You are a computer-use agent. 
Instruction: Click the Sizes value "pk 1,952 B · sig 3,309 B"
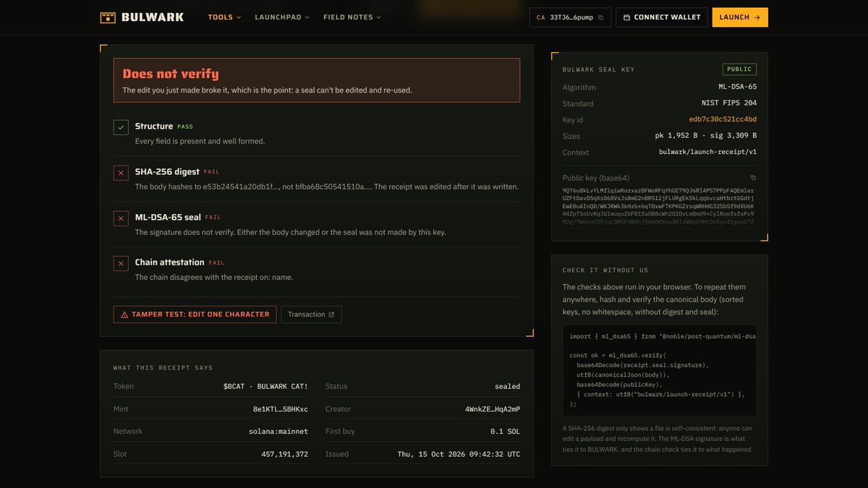(x=706, y=136)
